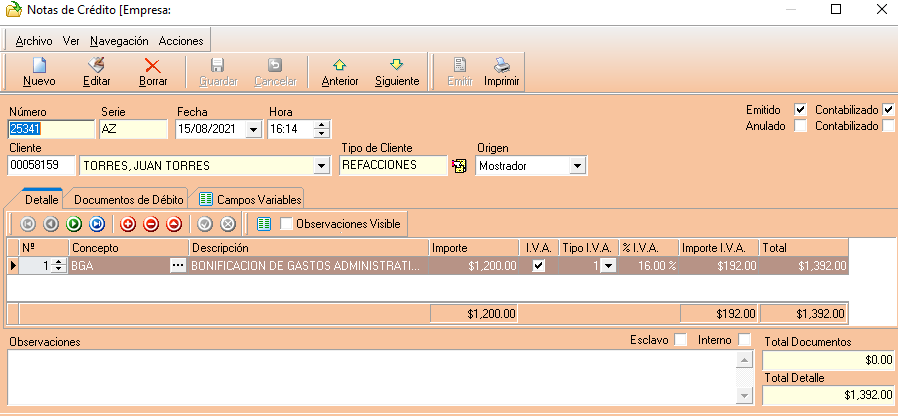Click the Imprimir printer icon
The height and width of the screenshot is (416, 898).
pyautogui.click(x=501, y=65)
